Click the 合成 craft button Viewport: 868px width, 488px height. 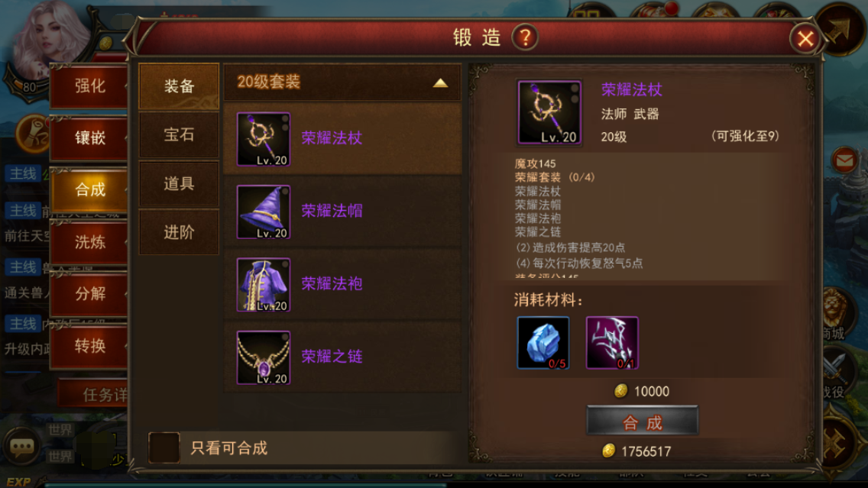pos(642,422)
